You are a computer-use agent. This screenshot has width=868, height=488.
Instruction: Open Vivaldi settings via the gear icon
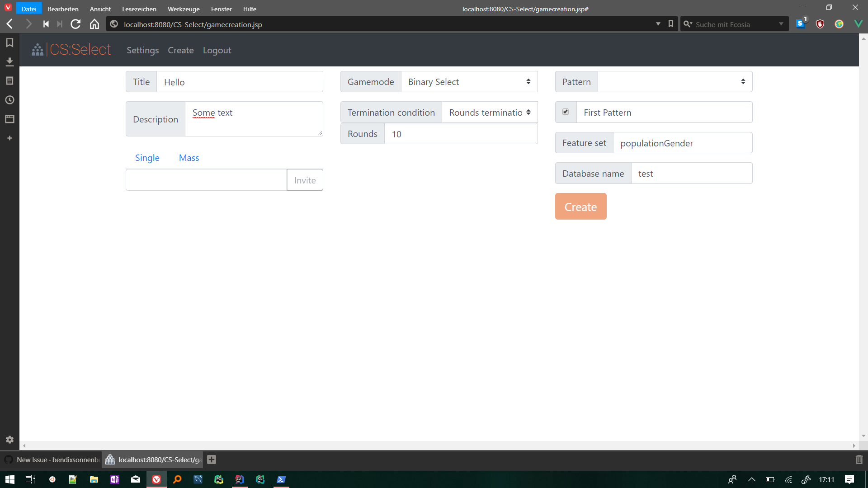click(x=9, y=439)
